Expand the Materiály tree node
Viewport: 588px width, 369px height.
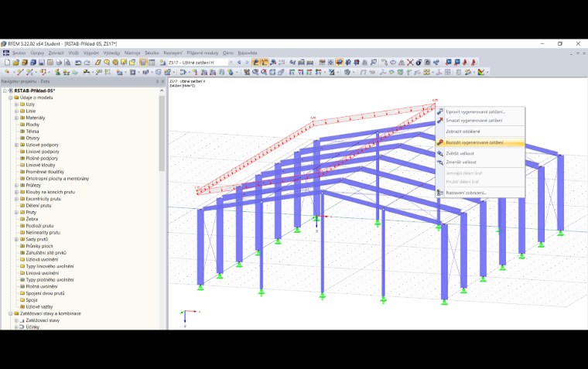tap(16, 118)
